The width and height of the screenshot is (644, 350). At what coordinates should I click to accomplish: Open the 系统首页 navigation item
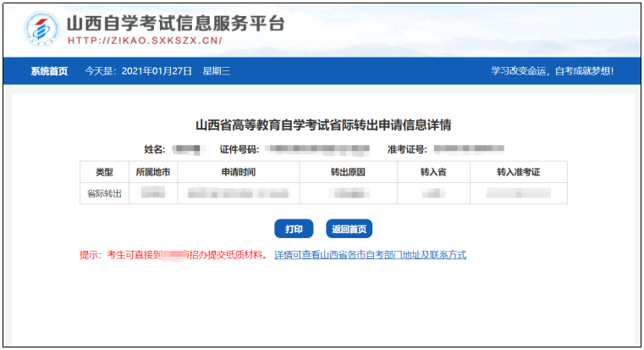click(49, 71)
